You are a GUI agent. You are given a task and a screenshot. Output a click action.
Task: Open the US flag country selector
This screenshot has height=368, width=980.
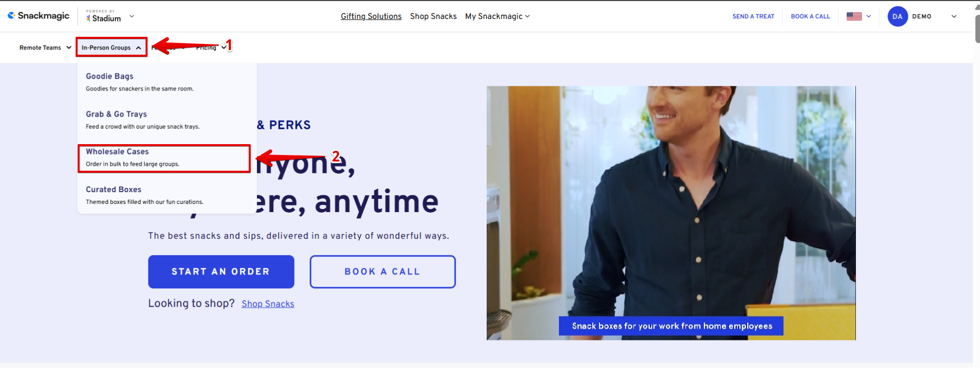pos(858,16)
